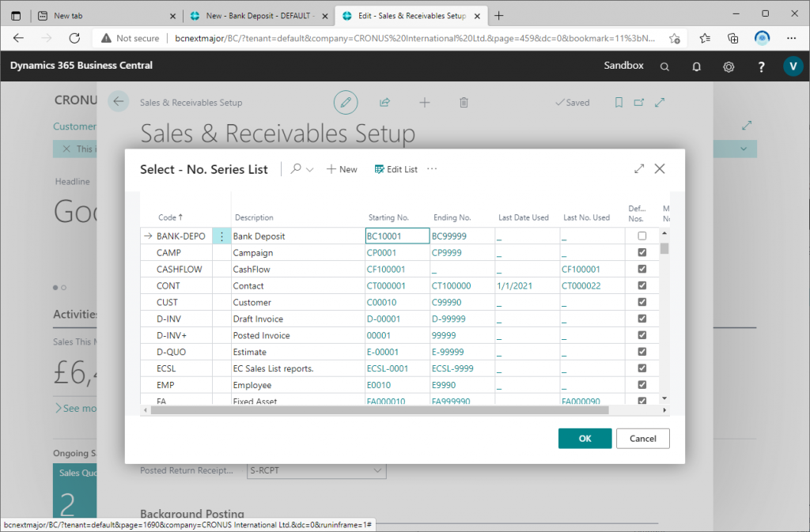Open the notifications bell
The height and width of the screenshot is (532, 810).
pos(696,66)
